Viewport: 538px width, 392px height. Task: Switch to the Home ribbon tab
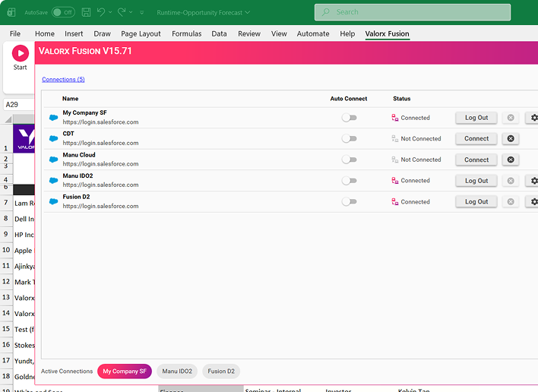pyautogui.click(x=45, y=33)
